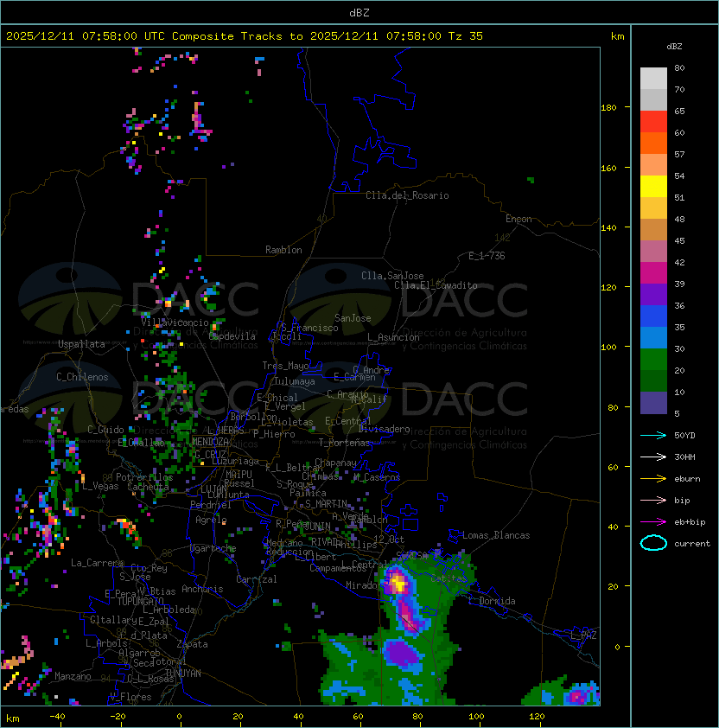Click the '30HM' legend label
The height and width of the screenshot is (728, 719).
[x=684, y=457]
